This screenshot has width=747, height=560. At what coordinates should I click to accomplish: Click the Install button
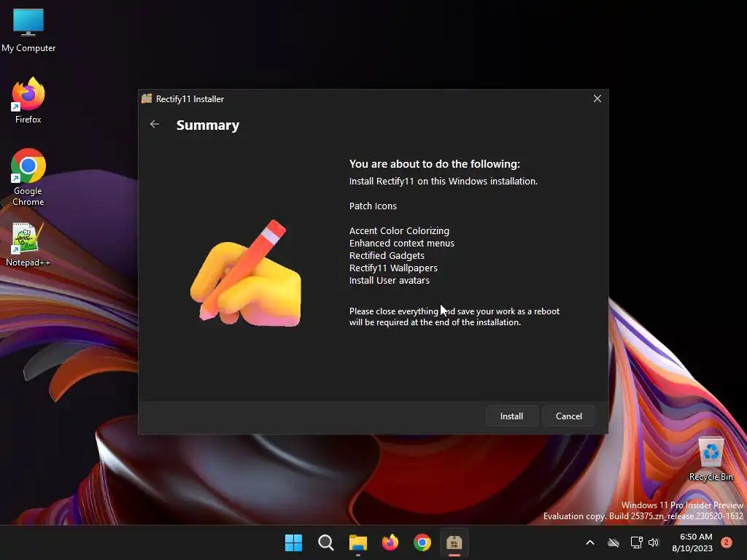point(511,416)
